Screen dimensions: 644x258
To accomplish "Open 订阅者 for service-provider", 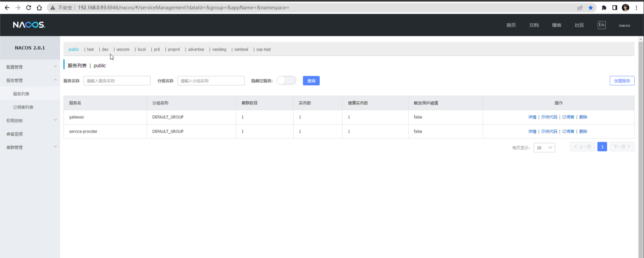I will pos(568,131).
